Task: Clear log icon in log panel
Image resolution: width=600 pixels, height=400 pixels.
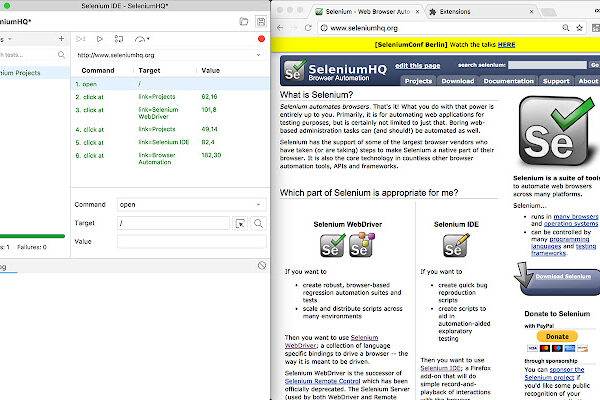Action: [x=262, y=265]
